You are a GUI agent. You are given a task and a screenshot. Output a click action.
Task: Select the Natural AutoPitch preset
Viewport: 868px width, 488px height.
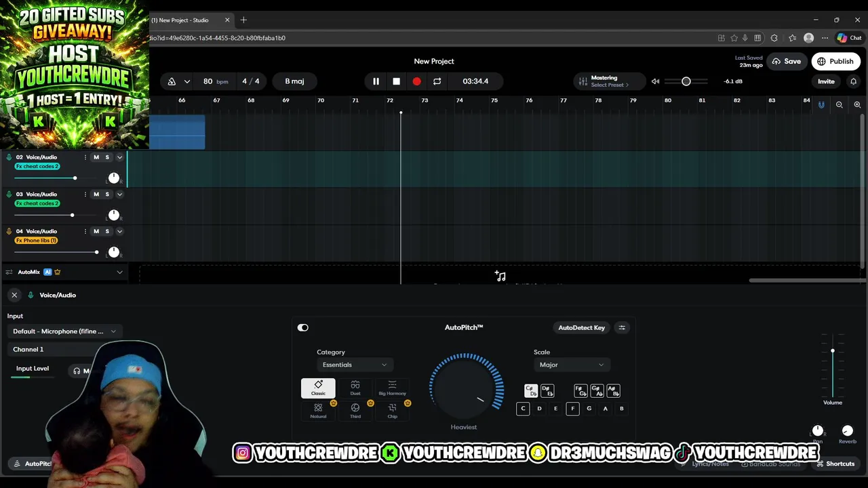click(x=318, y=411)
